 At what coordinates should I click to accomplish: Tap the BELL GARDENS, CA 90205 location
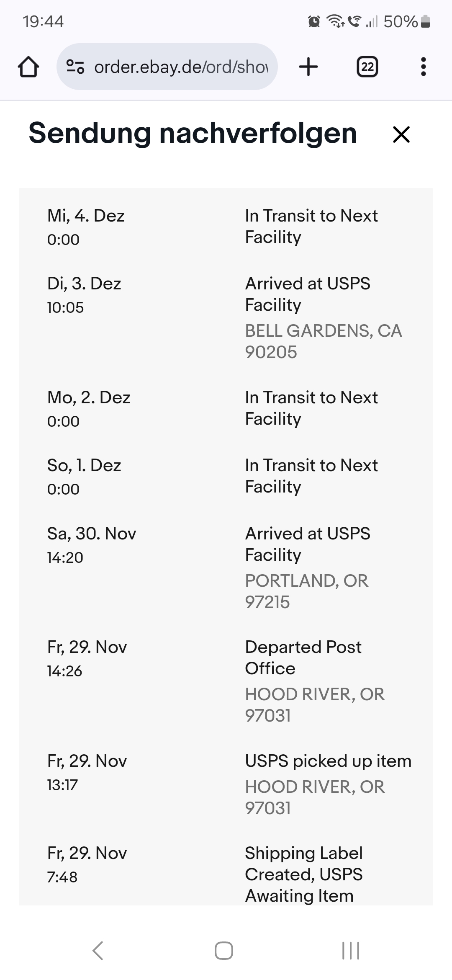coord(323,341)
